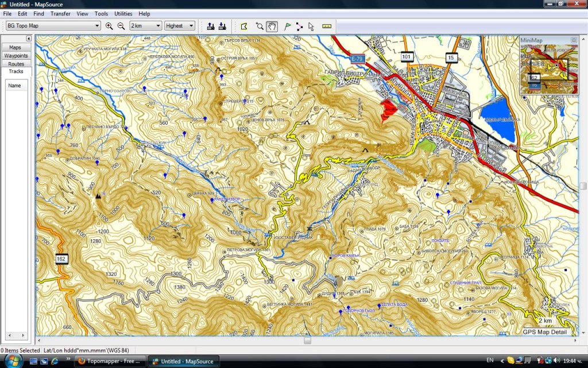Select the Zoom tool in toolbar
Screen dimensions: 588x368
260,26
